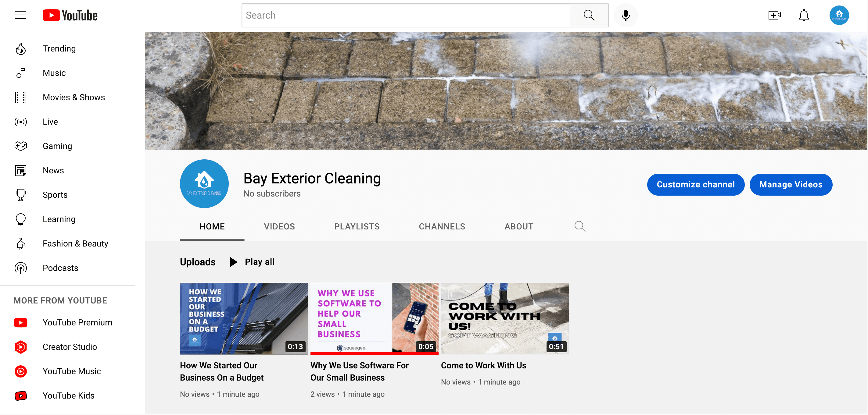The image size is (868, 415).
Task: Click the voice search microphone icon
Action: pos(626,15)
